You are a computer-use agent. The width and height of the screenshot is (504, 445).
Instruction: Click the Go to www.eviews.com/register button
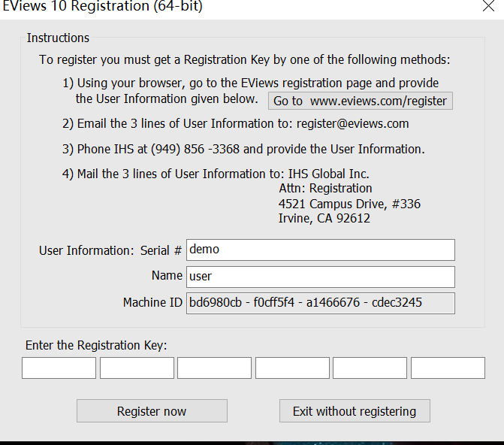360,101
